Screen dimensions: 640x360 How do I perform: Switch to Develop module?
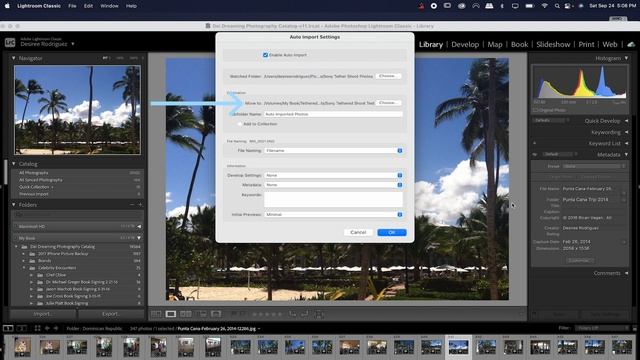click(465, 44)
